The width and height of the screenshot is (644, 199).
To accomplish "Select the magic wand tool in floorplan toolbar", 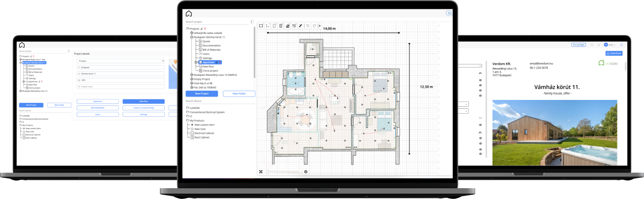I will click(x=300, y=25).
